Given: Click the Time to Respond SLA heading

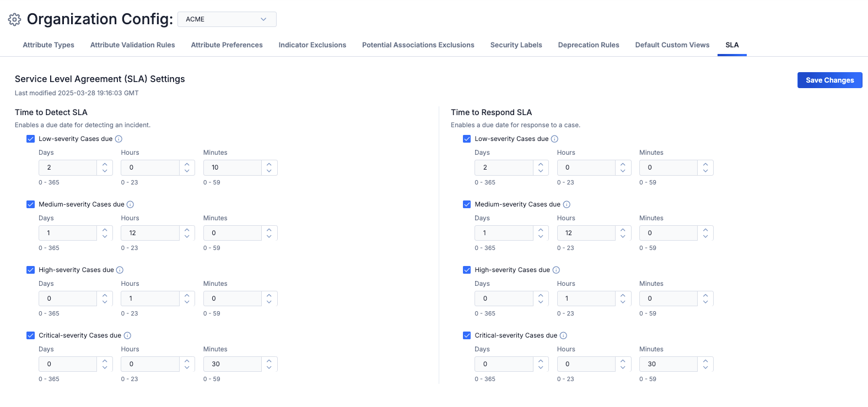Looking at the screenshot, I should (492, 112).
